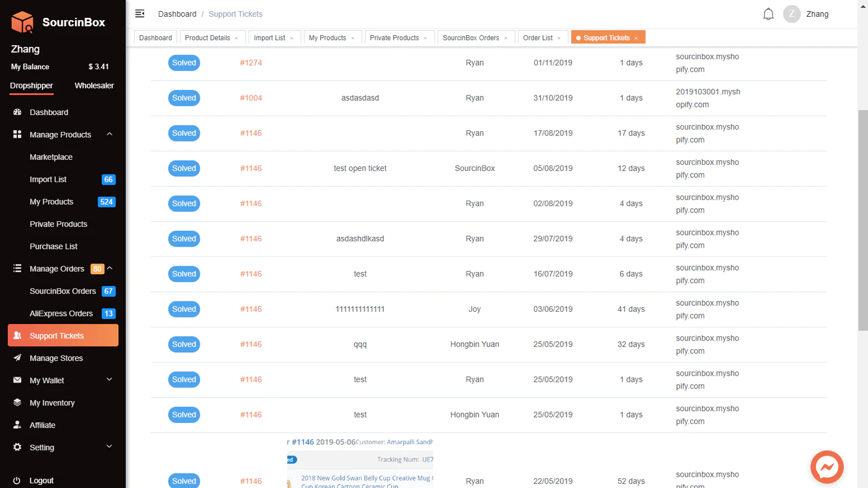Toggle the sidebar collapse hamburger icon

[x=140, y=14]
